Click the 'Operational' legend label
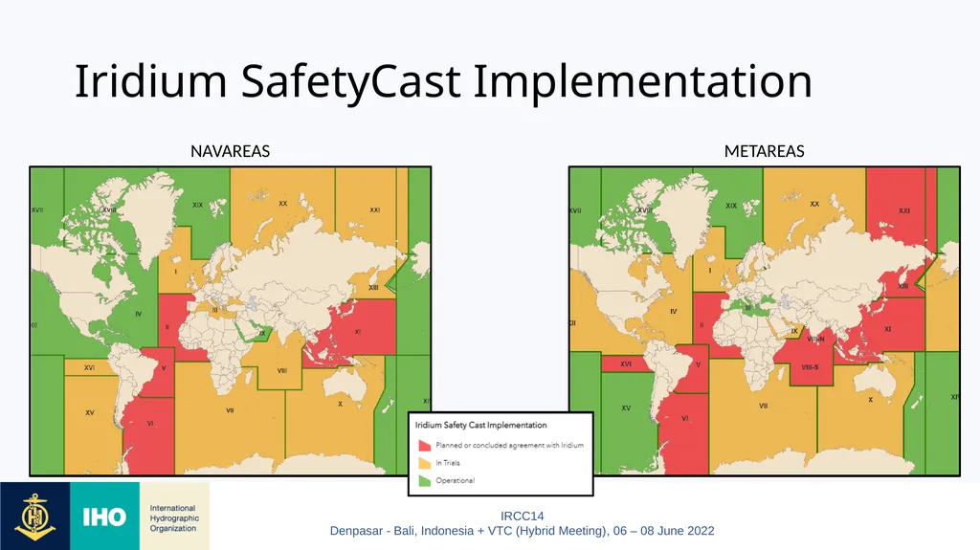This screenshot has height=550, width=980. pos(455,480)
